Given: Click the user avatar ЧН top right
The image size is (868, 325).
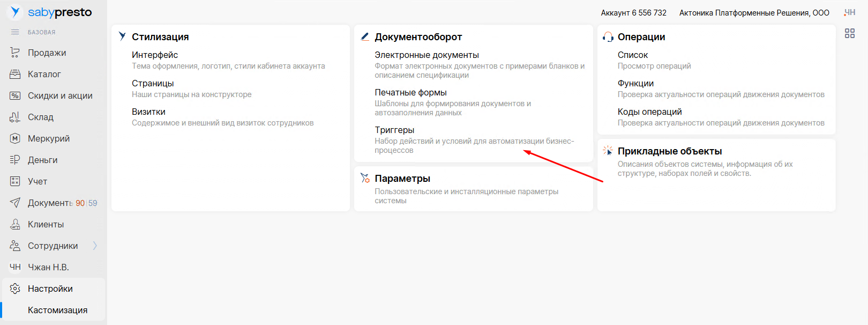Looking at the screenshot, I should point(850,12).
